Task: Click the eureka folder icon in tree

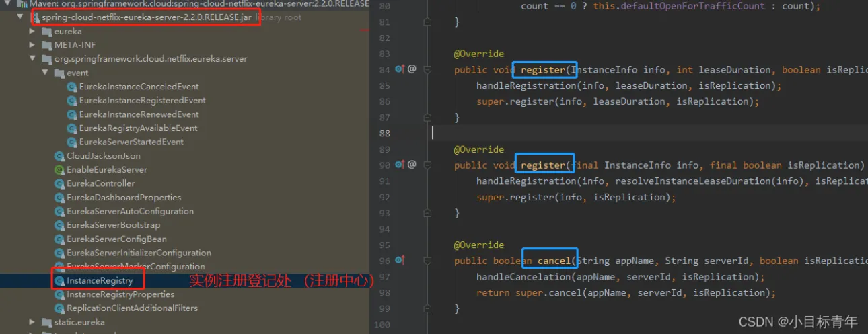Action: coord(46,32)
